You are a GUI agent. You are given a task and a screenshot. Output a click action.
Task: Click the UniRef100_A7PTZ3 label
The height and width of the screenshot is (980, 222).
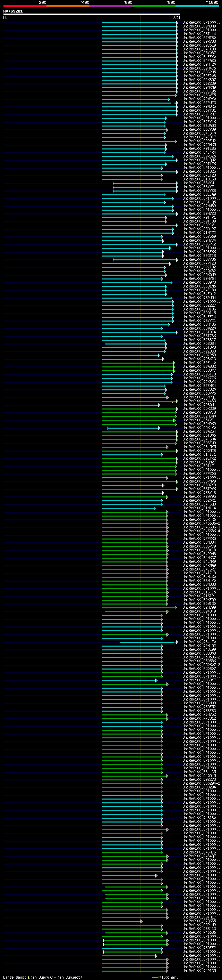point(199,263)
